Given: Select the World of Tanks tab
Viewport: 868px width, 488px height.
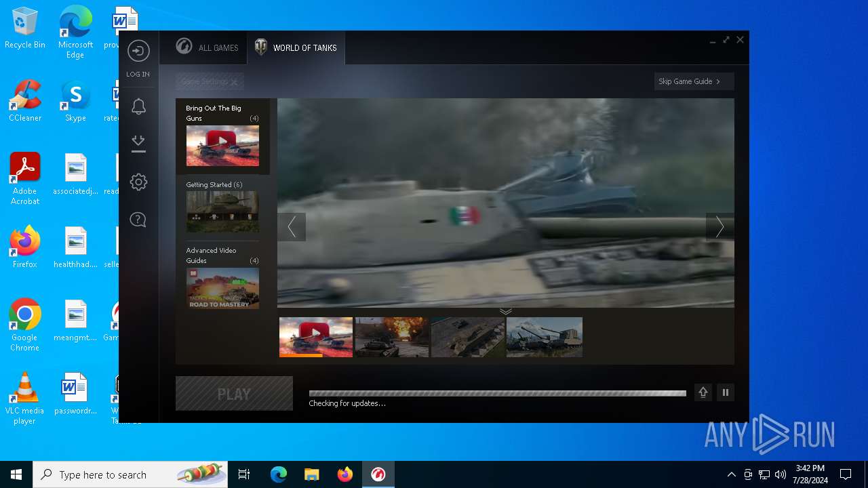Looking at the screenshot, I should coord(296,47).
